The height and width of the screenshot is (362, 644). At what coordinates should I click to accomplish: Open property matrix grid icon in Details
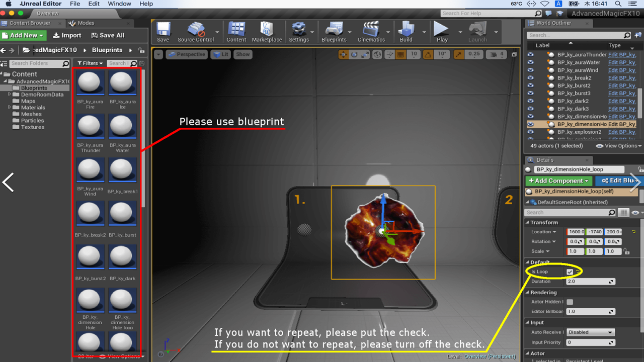tap(623, 213)
